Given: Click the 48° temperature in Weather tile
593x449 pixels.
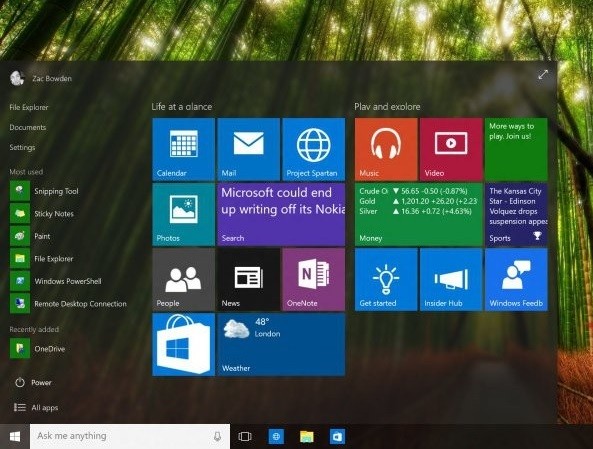Looking at the screenshot, I should point(262,322).
